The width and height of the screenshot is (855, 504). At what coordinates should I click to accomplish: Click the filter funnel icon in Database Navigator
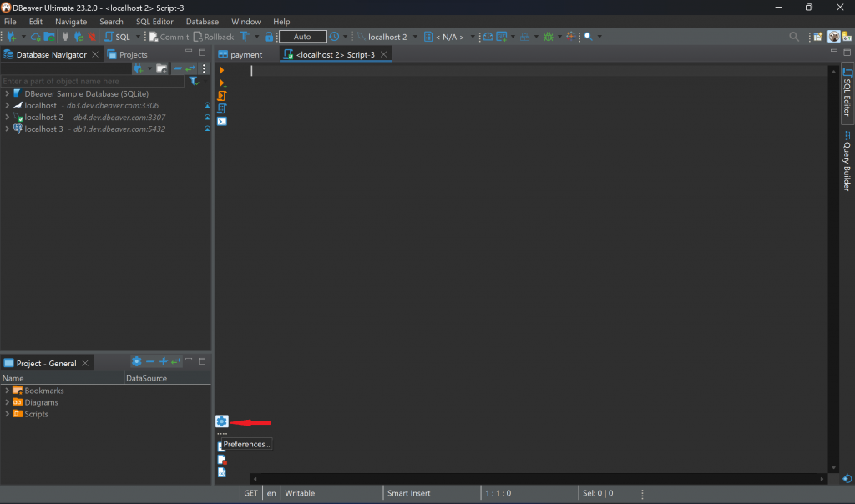tap(194, 81)
